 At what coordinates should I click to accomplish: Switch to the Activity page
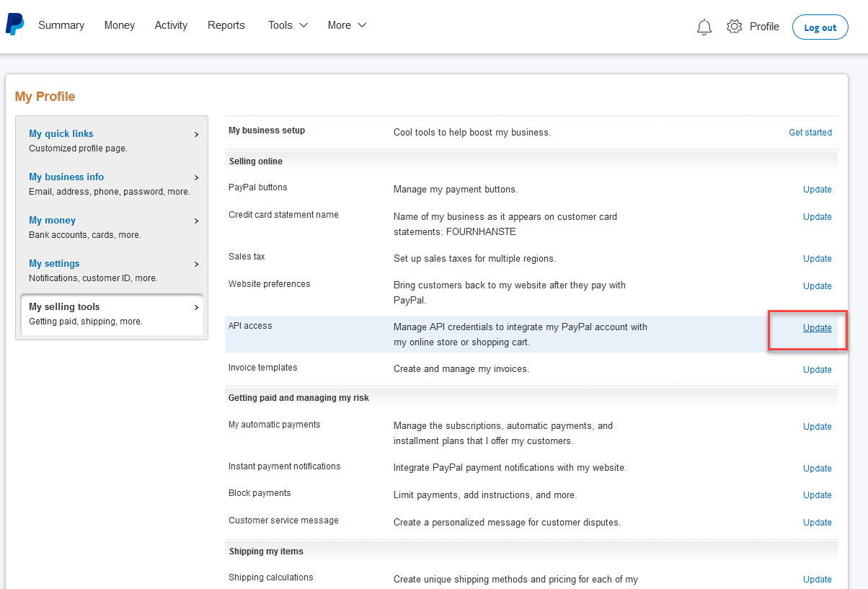[171, 25]
